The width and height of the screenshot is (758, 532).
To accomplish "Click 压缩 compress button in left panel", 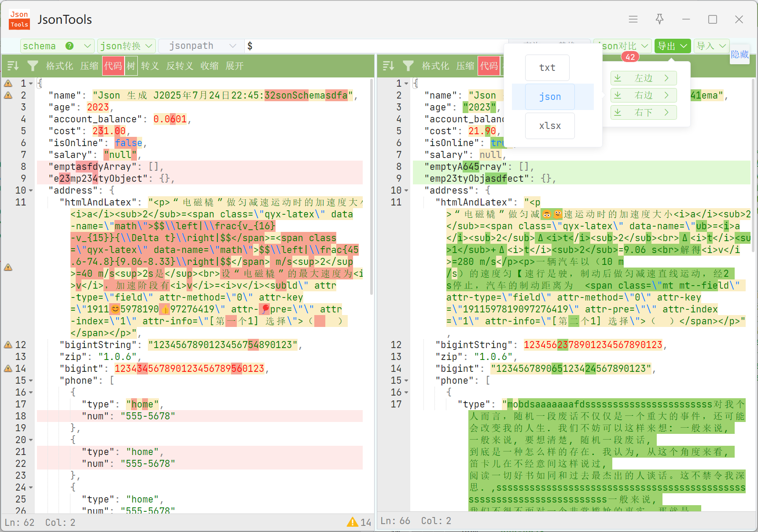I will (89, 66).
